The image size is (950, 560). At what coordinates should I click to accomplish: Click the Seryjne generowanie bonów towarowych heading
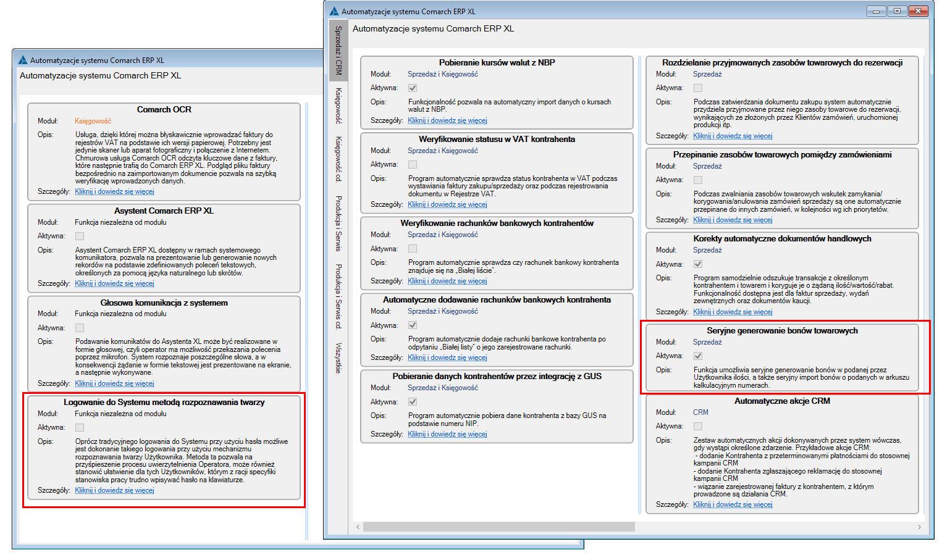pos(782,331)
